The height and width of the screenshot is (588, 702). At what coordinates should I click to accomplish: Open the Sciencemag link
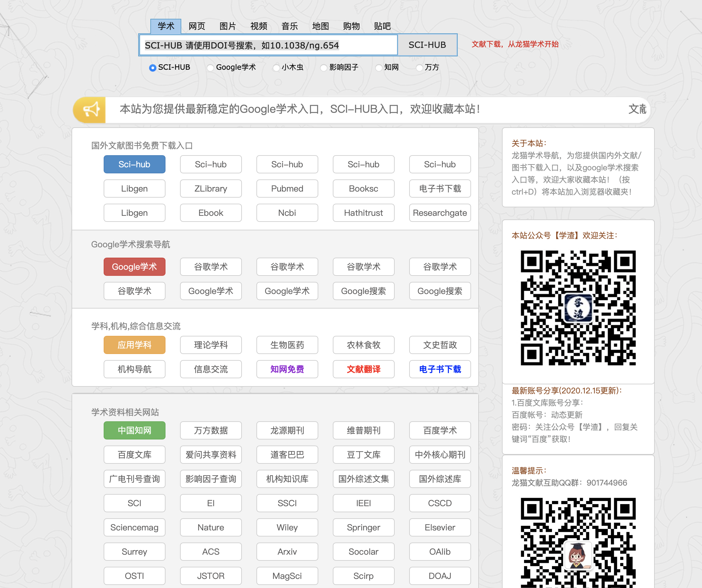pos(134,527)
